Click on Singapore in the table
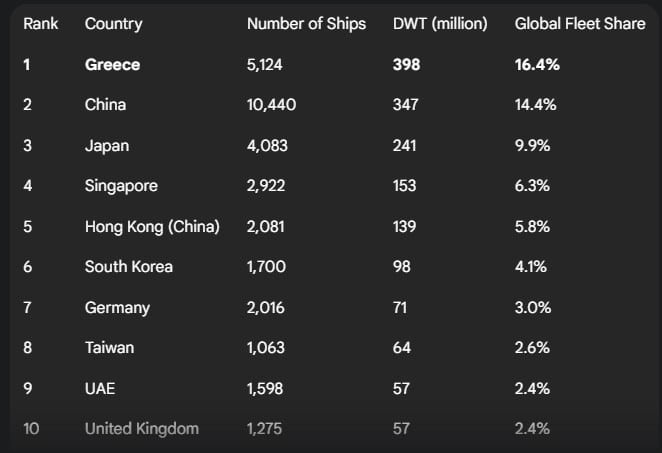Screen dimensions: 662x453 [x=121, y=185]
